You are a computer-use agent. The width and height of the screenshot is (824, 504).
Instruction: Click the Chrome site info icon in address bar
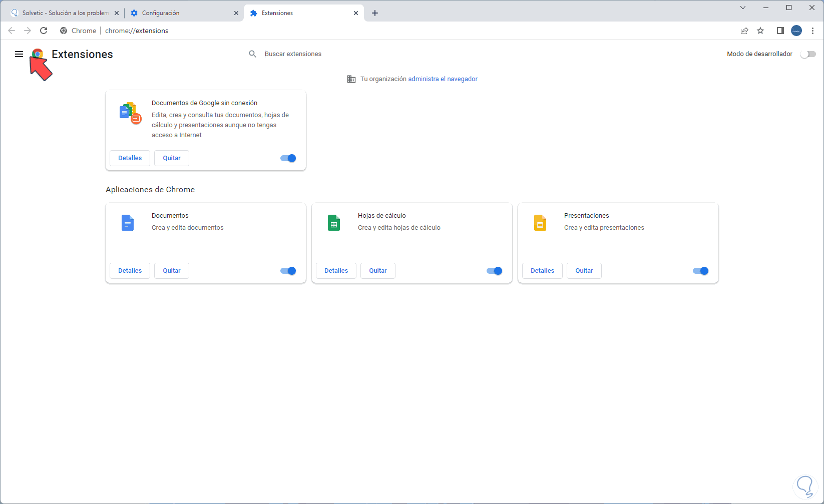(x=64, y=31)
